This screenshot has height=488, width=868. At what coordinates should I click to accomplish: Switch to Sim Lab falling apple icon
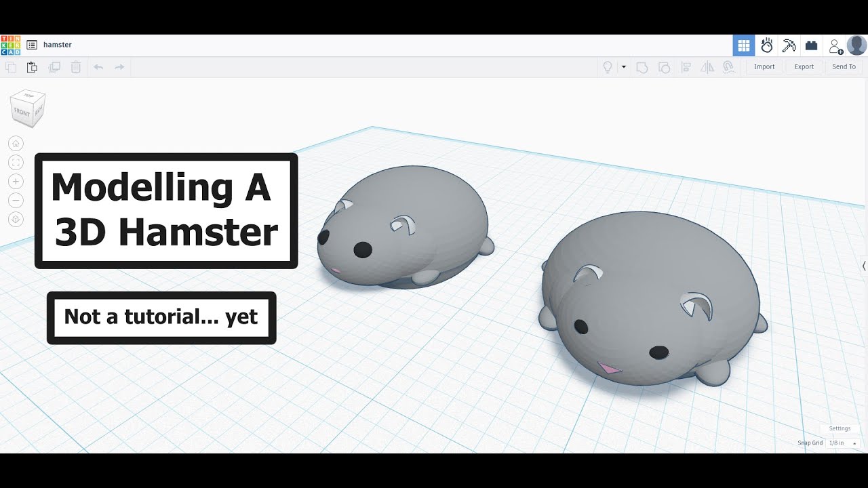click(x=767, y=45)
